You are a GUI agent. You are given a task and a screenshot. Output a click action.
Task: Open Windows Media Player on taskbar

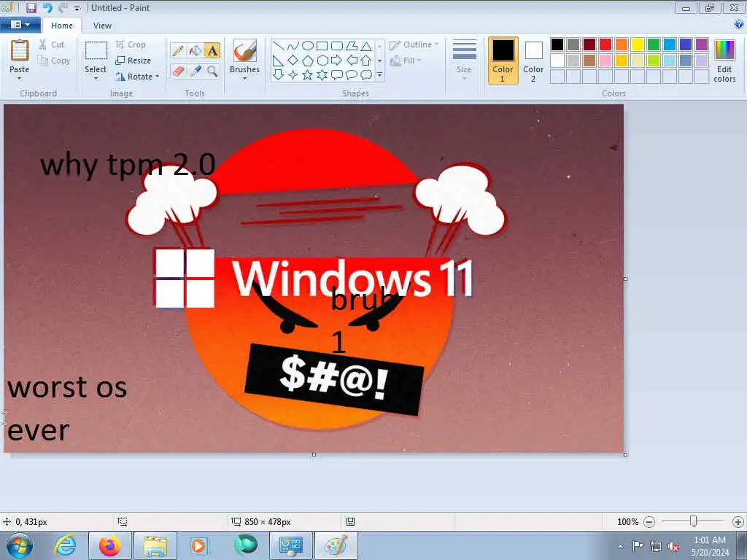(199, 545)
